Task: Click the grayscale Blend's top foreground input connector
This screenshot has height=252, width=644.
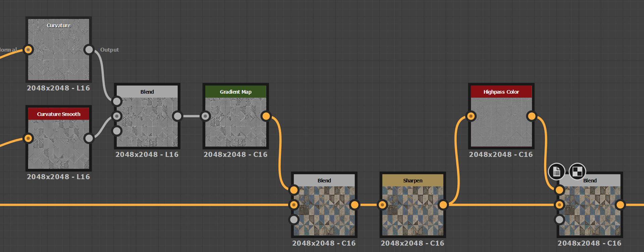Action: (117, 101)
